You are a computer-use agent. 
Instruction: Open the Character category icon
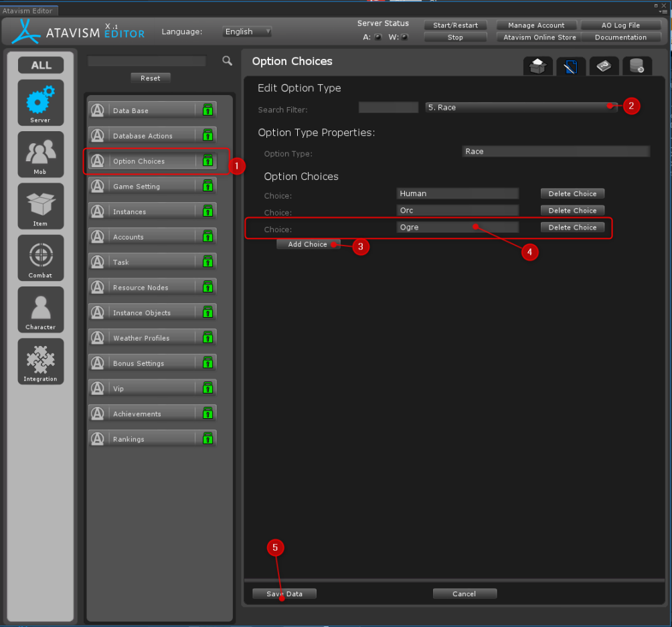coord(41,309)
